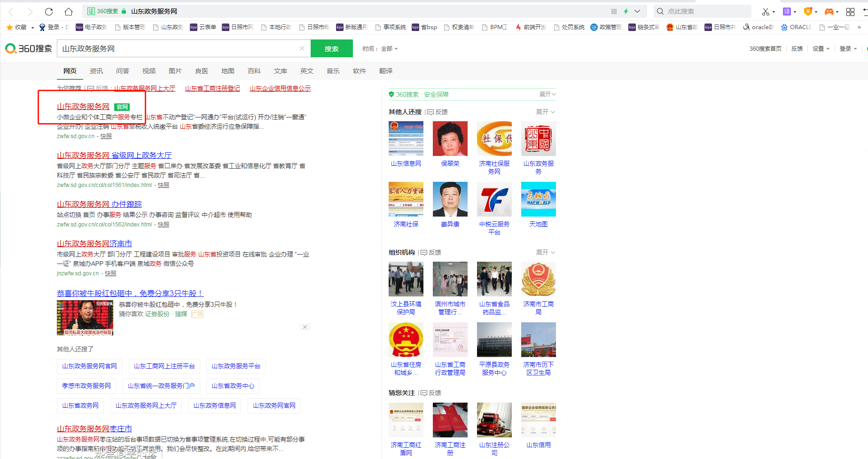The image size is (868, 459).
Task: Open the scissors screenshot tool
Action: pyautogui.click(x=766, y=12)
